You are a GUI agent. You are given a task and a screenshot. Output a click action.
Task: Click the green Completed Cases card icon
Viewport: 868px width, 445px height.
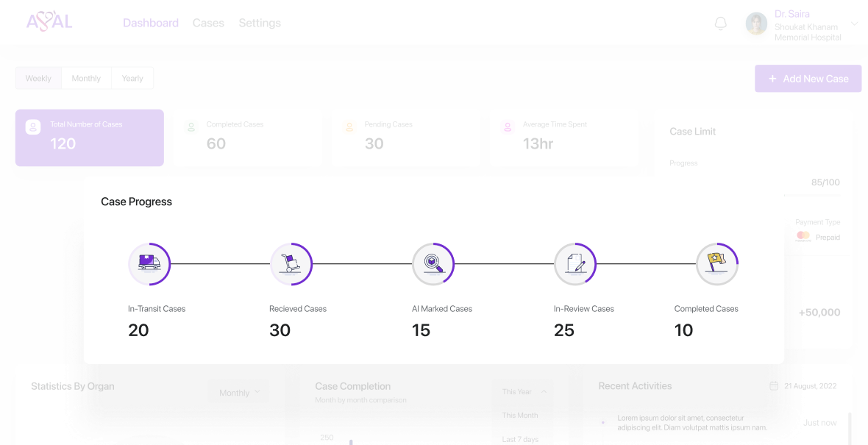[191, 127]
